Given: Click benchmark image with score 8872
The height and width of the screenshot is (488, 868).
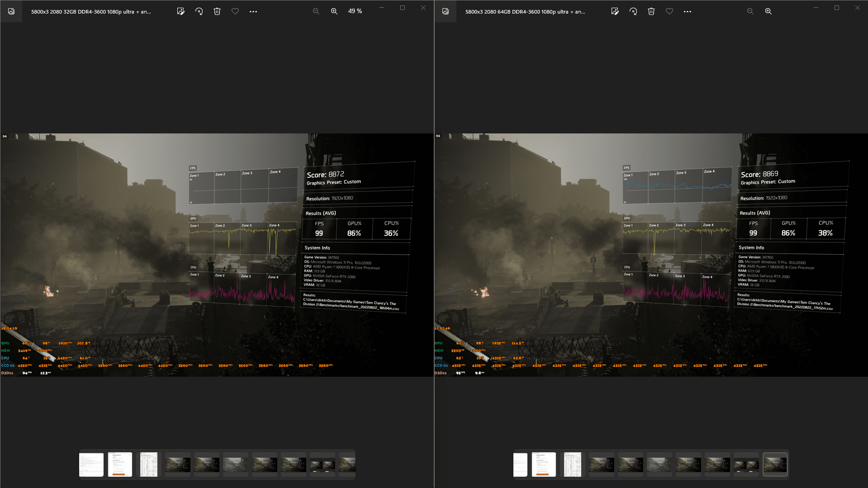Looking at the screenshot, I should (x=217, y=255).
